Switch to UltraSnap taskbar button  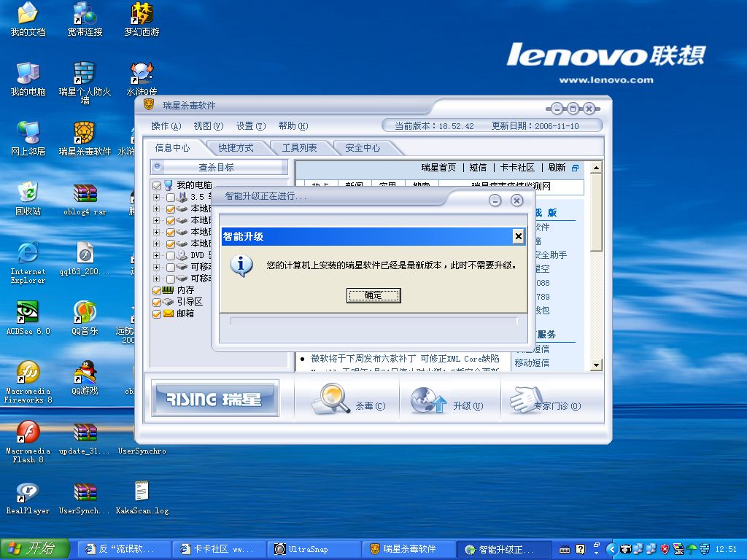click(x=313, y=549)
